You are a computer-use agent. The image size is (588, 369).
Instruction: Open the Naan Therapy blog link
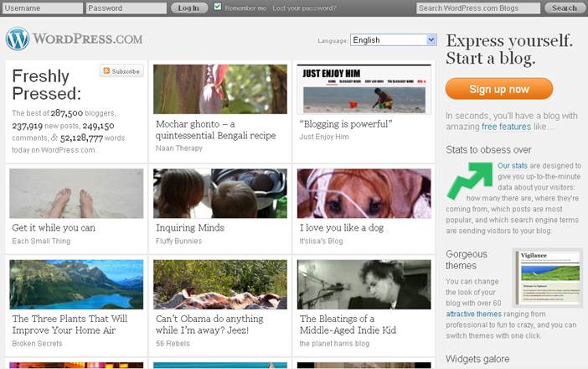tap(179, 148)
